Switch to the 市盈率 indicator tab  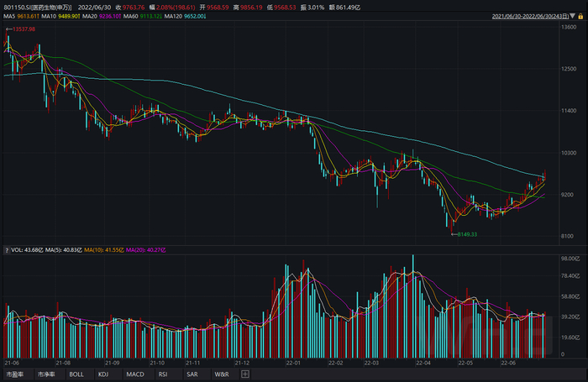[x=15, y=374]
